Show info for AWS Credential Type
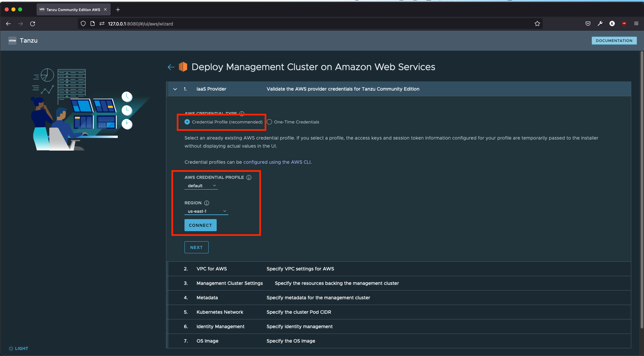The width and height of the screenshot is (644, 356). 242,113
